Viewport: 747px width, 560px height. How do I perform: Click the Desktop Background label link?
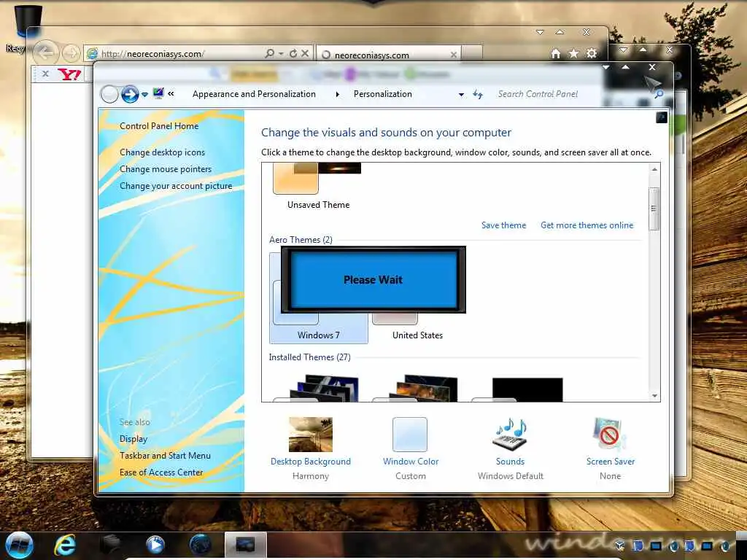tap(311, 462)
